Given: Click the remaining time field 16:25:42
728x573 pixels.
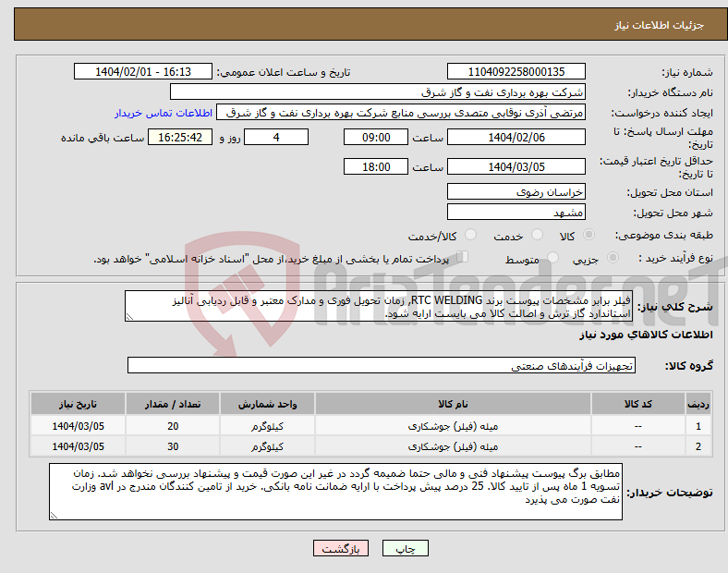Looking at the screenshot, I should 180,137.
